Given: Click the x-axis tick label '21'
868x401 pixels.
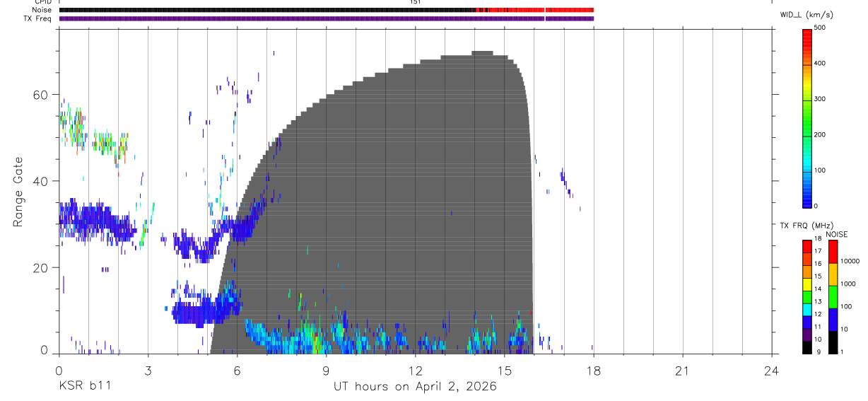Looking at the screenshot, I should tap(682, 370).
